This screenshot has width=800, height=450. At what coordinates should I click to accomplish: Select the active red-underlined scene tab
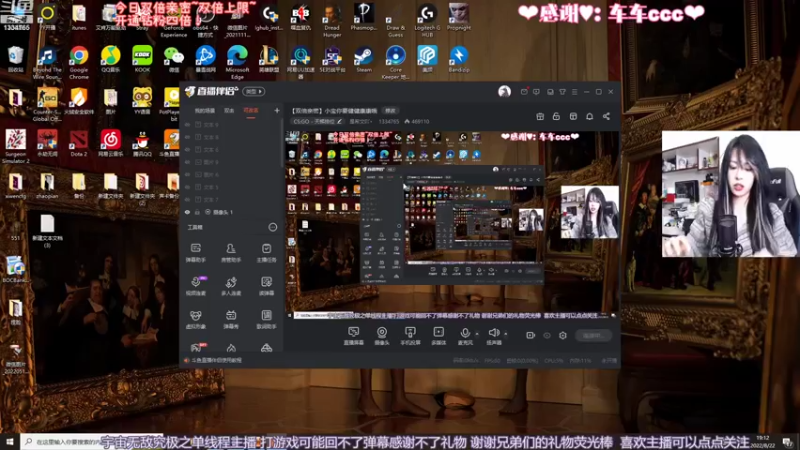251,111
